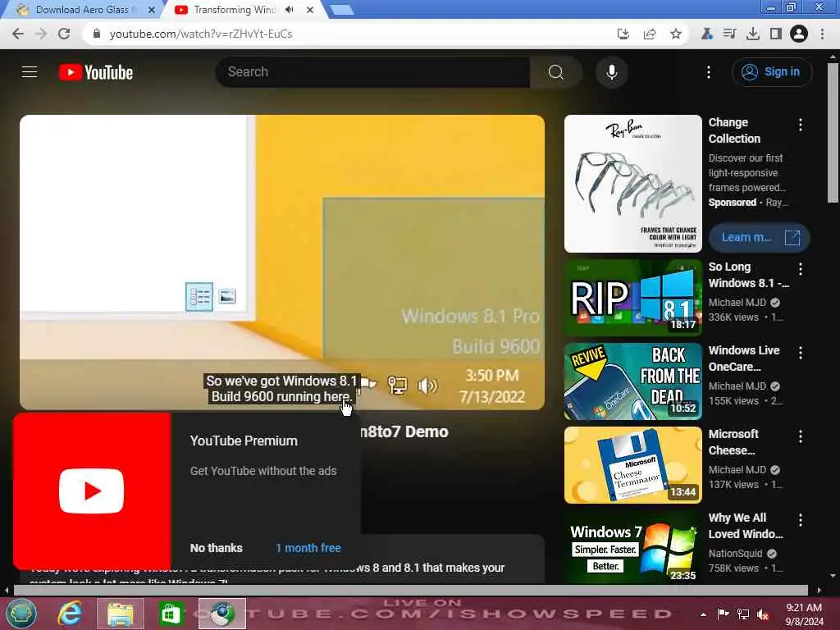The width and height of the screenshot is (840, 630).
Task: Click the muted volume tray icon
Action: (x=763, y=614)
